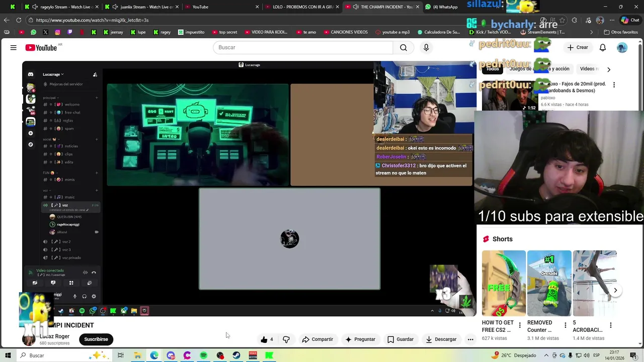Go back with the browser arrow
Image resolution: width=644 pixels, height=362 pixels.
coord(7,20)
